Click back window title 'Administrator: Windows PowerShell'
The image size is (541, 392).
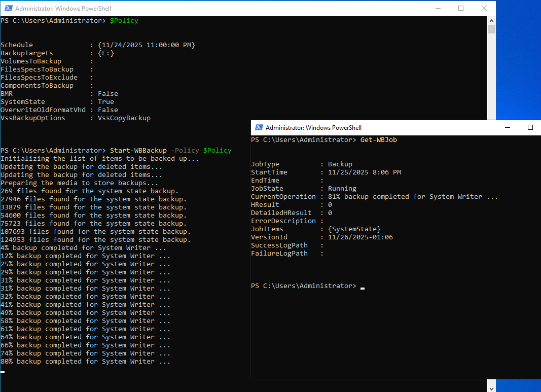[x=63, y=8]
